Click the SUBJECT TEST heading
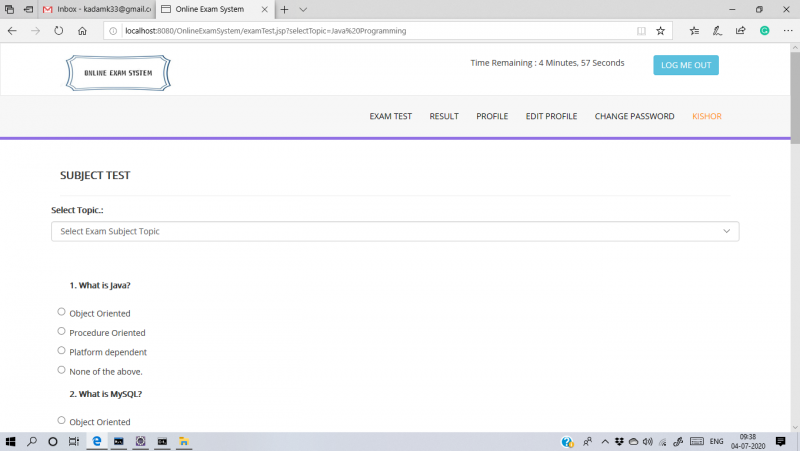 pyautogui.click(x=95, y=176)
